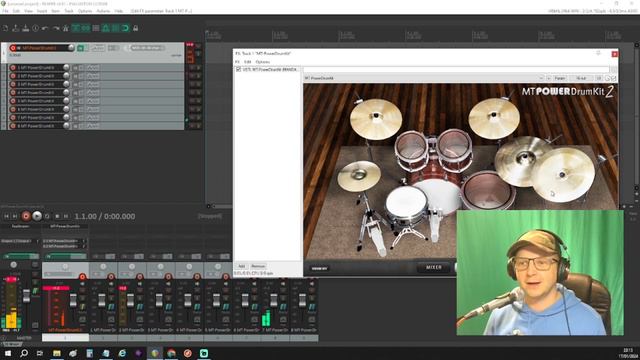Toggle the metronome toolbar icon
The image size is (640, 360).
click(x=65, y=28)
